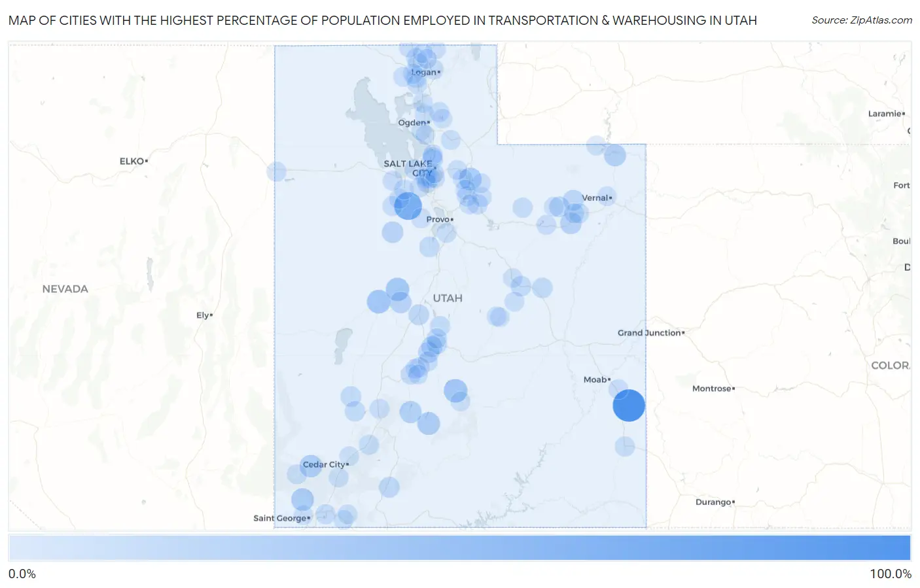Click the ELKO city label
The image size is (920, 588).
(133, 161)
